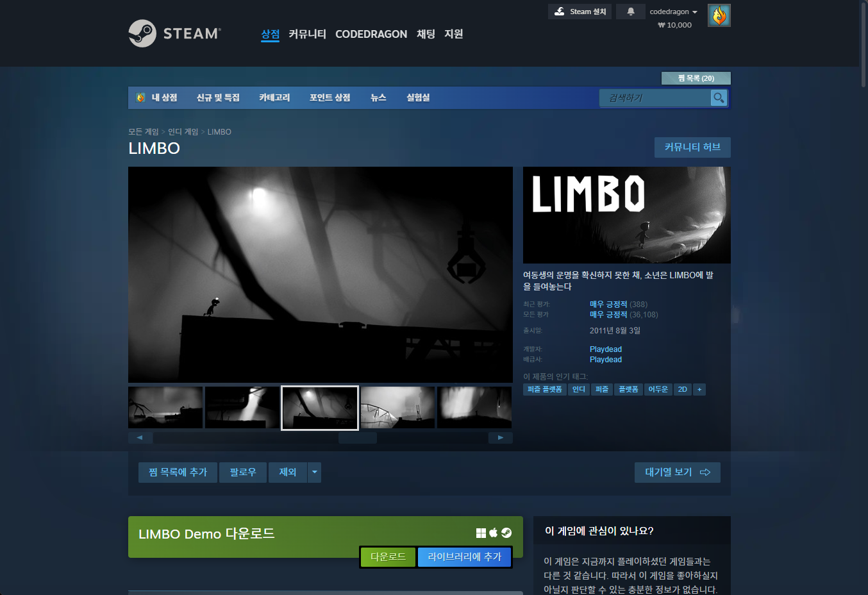The height and width of the screenshot is (595, 868).
Task: Click right arrow of thumbnail scroller
Action: tap(501, 438)
